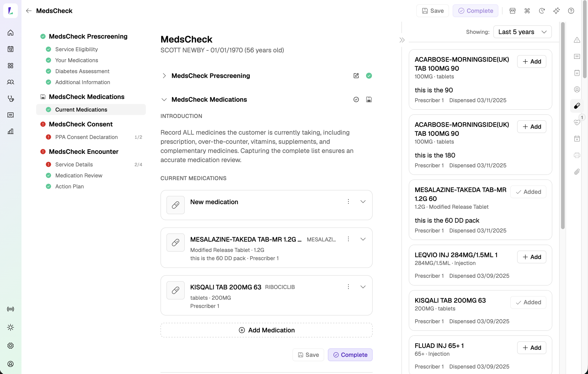Open the alerts warning triangle in right rail
This screenshot has width=588, height=374.
(x=577, y=40)
